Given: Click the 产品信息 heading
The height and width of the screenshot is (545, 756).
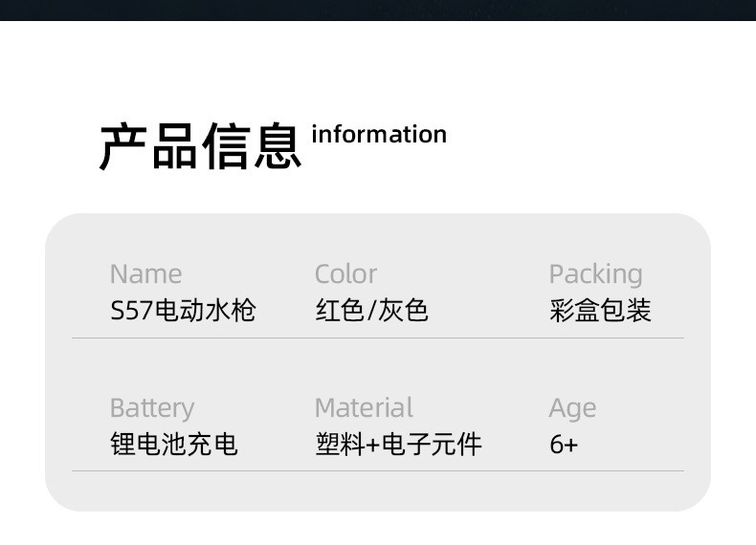Looking at the screenshot, I should (x=200, y=146).
